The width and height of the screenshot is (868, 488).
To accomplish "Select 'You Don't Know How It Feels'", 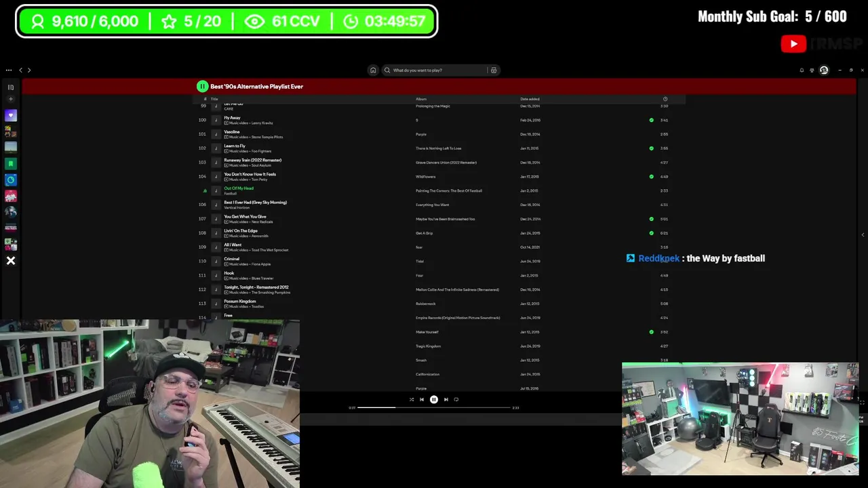I will coord(250,174).
